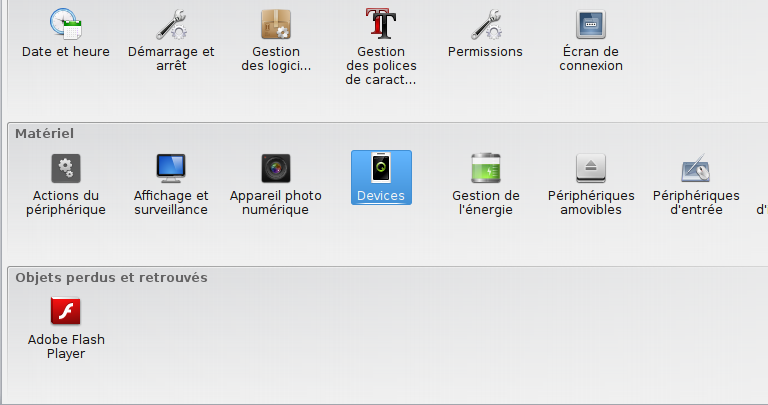Open Périphériques amovibles eject icon

tap(591, 168)
